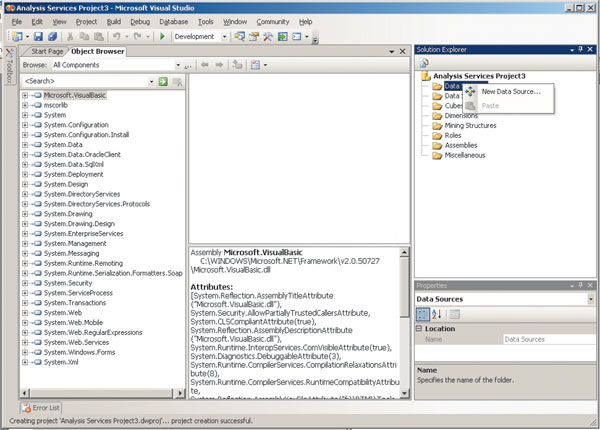
Task: Click Show All Files icon in Solution Explorer
Action: 424,63
